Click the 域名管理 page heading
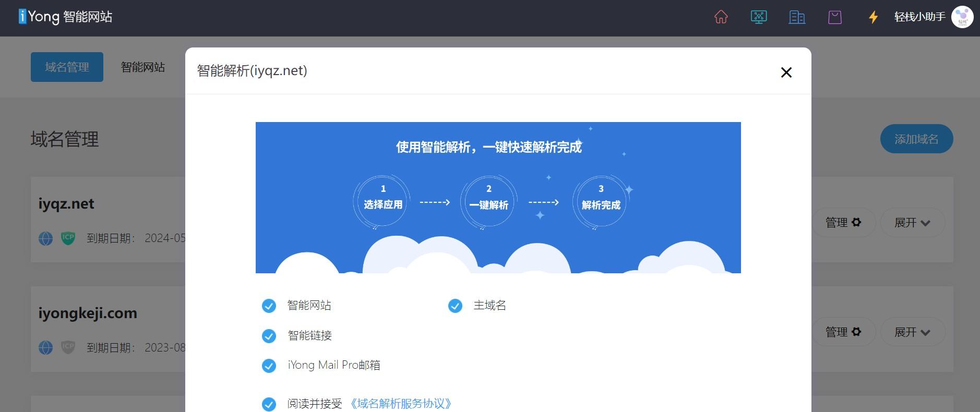980x412 pixels. click(x=65, y=139)
